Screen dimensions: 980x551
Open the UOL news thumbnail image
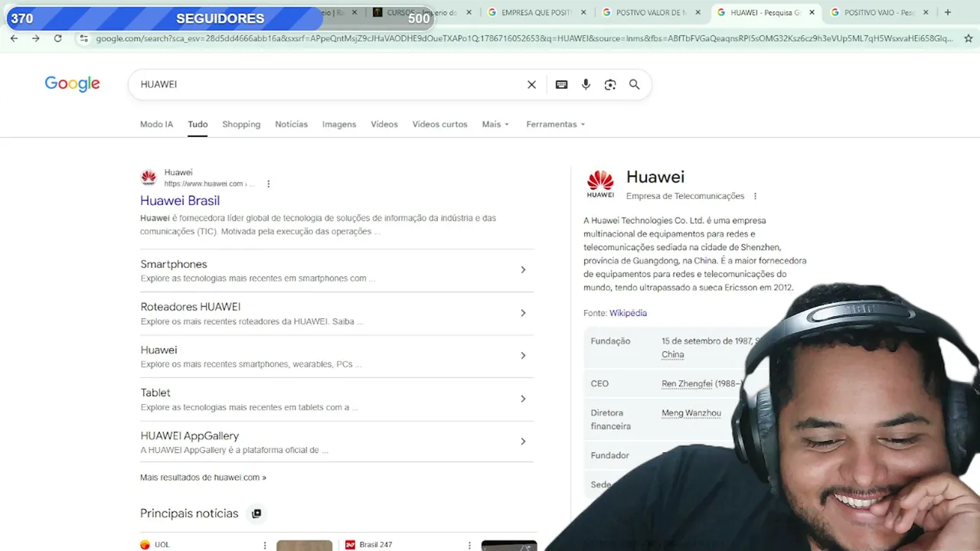[x=304, y=546]
